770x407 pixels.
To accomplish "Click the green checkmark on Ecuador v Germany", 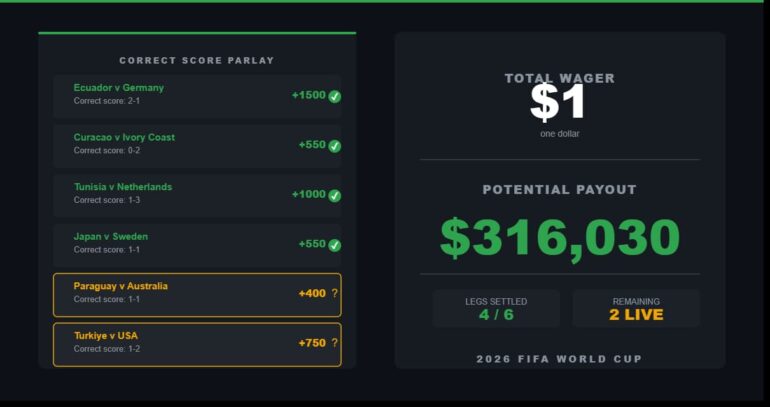I will click(334, 97).
